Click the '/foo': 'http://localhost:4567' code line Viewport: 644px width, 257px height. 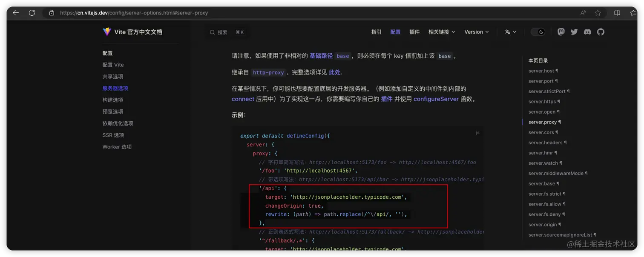pyautogui.click(x=308, y=171)
